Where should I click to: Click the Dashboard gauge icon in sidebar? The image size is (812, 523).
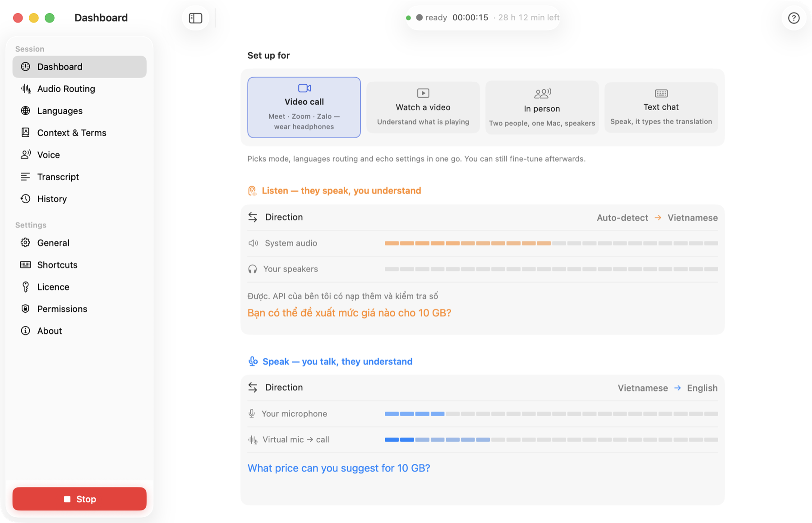(x=26, y=67)
